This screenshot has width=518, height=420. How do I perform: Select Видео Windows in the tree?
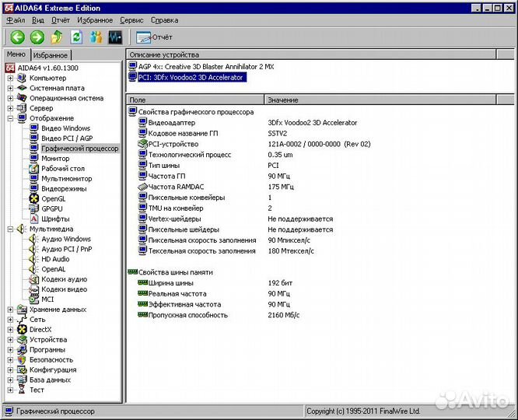coord(66,128)
